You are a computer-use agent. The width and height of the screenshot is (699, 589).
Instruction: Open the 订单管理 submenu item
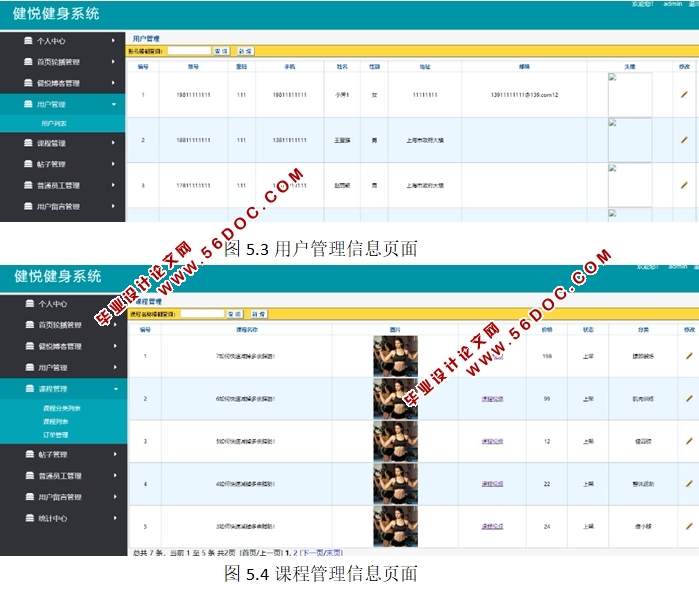tap(56, 435)
